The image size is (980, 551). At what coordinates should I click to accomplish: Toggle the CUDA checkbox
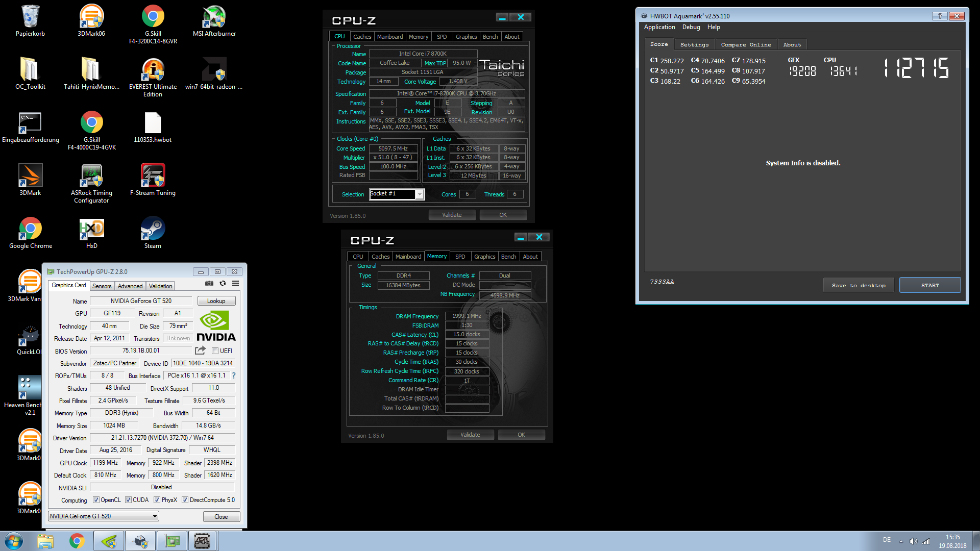coord(128,500)
